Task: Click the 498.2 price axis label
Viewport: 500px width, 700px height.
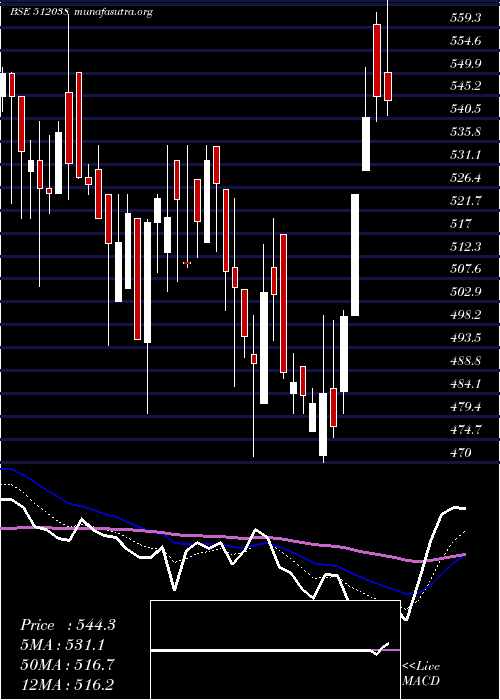Action: click(465, 315)
